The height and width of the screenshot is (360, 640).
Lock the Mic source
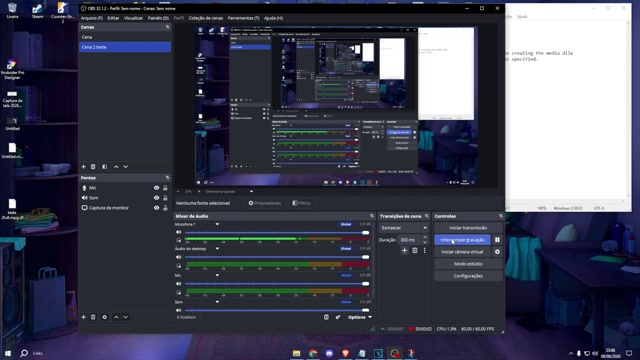[165, 188]
